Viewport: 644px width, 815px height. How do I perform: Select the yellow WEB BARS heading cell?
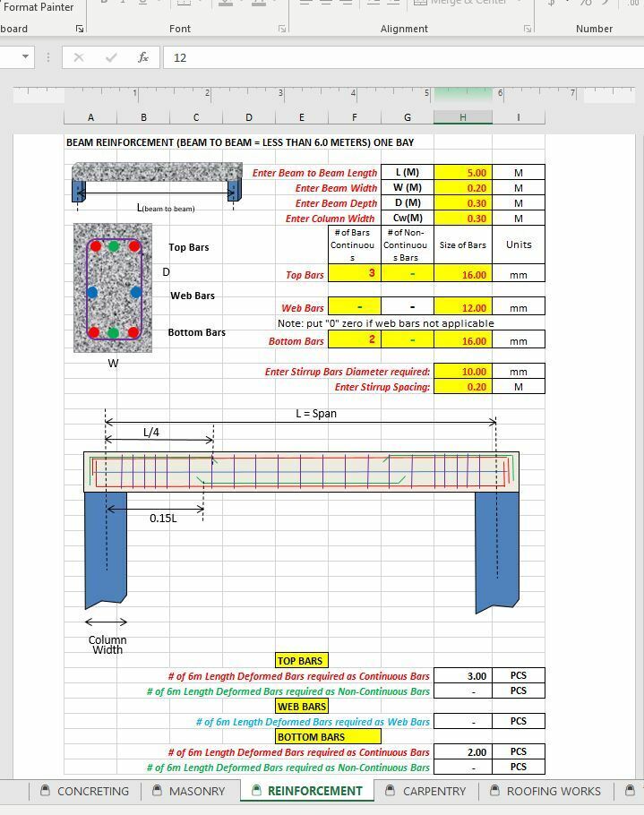click(x=302, y=707)
